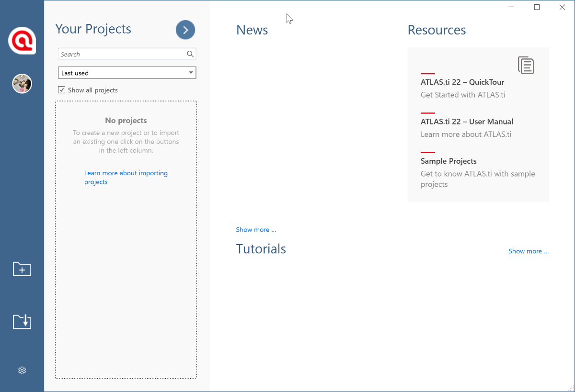Open settings gear in sidebar
Viewport: 575px width, 392px height.
click(x=22, y=370)
